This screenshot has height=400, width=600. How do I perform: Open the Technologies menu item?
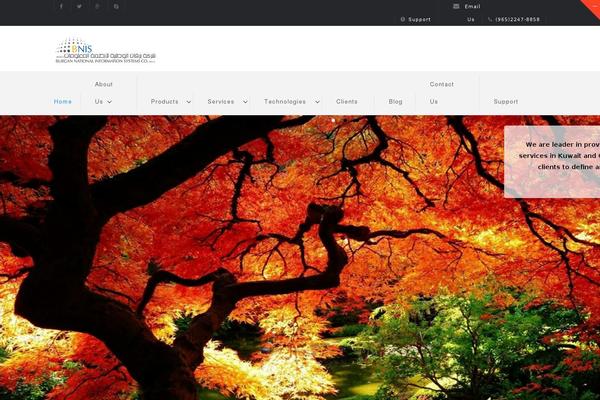(285, 101)
